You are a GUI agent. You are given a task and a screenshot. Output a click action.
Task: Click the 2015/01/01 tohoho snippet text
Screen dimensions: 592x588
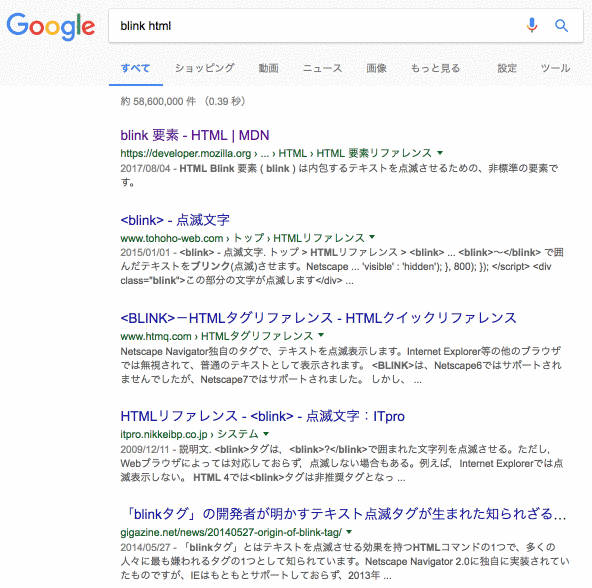pos(342,267)
